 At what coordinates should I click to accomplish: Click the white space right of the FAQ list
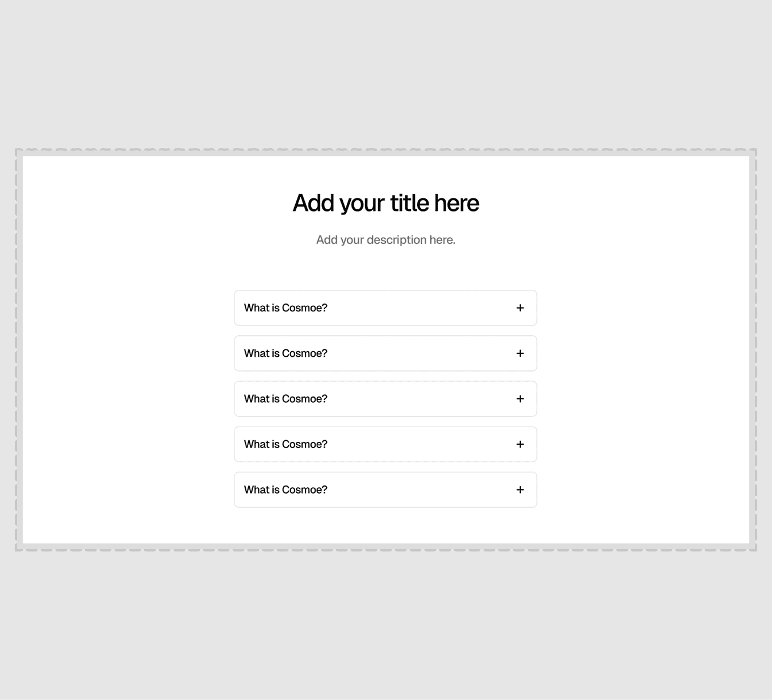tap(643, 397)
